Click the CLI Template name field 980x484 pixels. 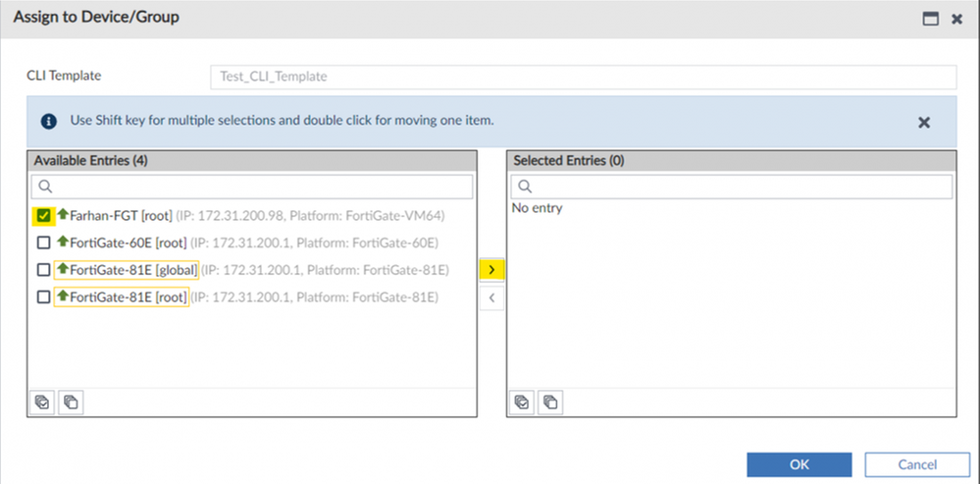pos(583,77)
